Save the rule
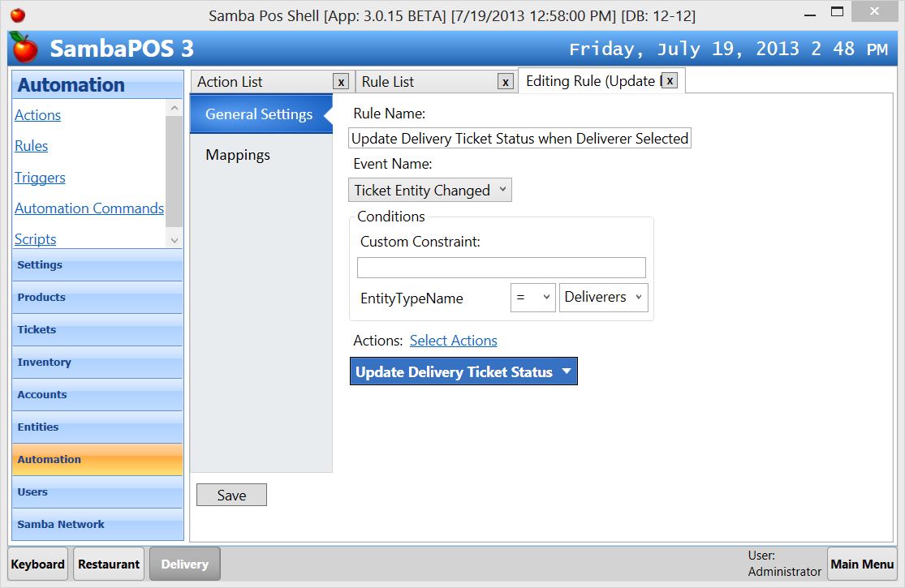905x588 pixels. tap(231, 495)
